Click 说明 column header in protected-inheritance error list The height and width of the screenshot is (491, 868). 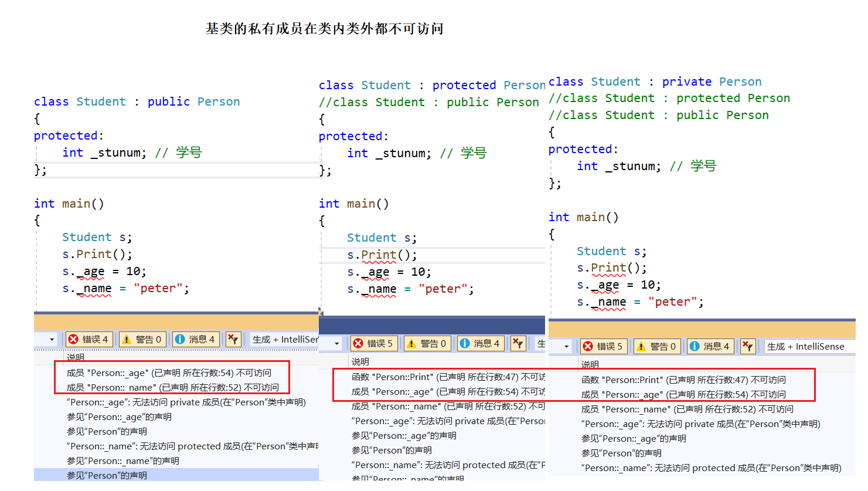coord(360,361)
